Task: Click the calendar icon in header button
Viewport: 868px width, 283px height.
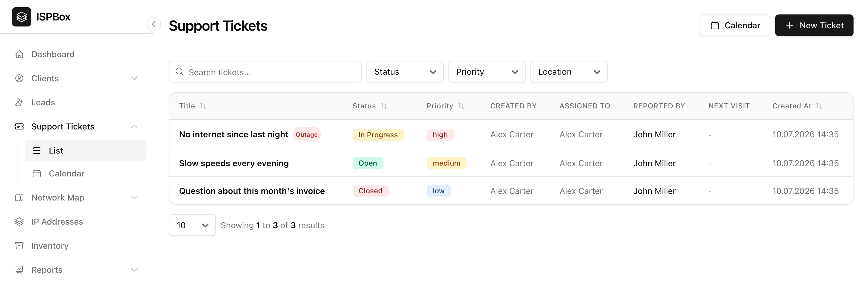Action: 715,26
